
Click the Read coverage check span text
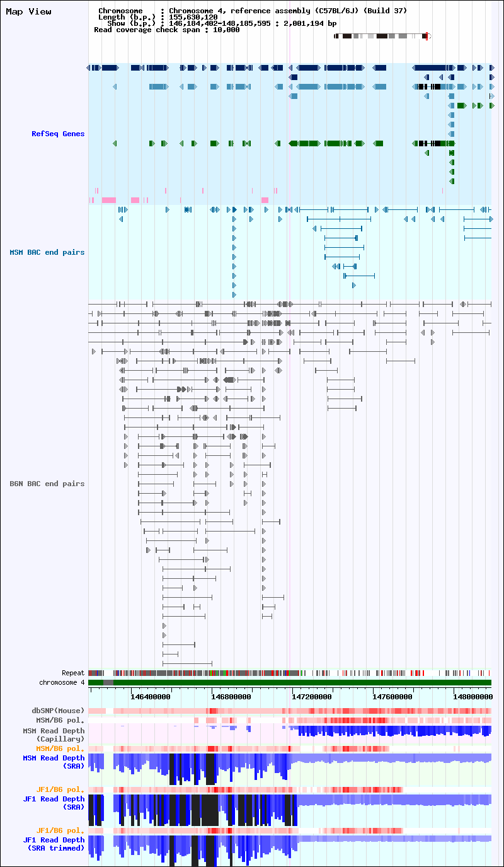tap(166, 30)
